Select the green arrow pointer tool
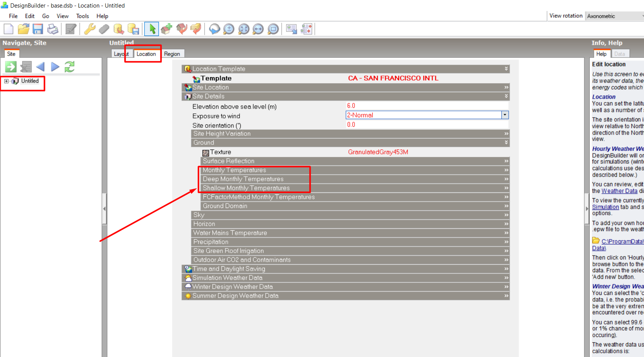Screen dimensions: 644x357 [x=152, y=29]
